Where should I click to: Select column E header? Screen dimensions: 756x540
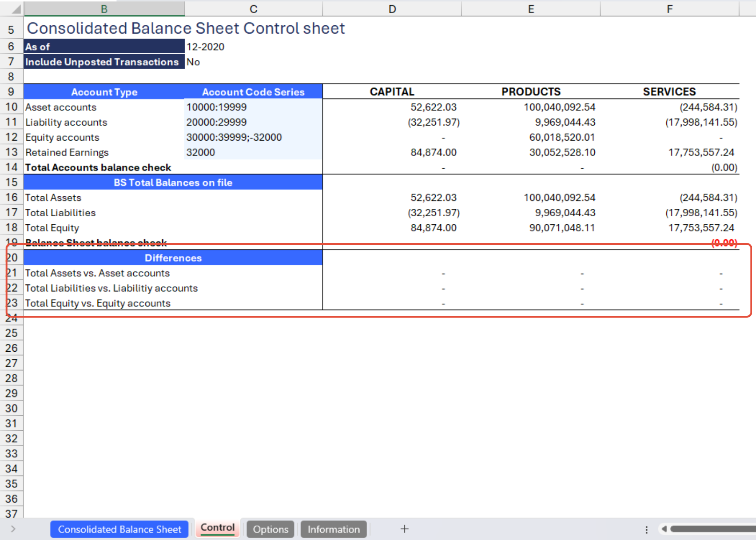(x=531, y=9)
